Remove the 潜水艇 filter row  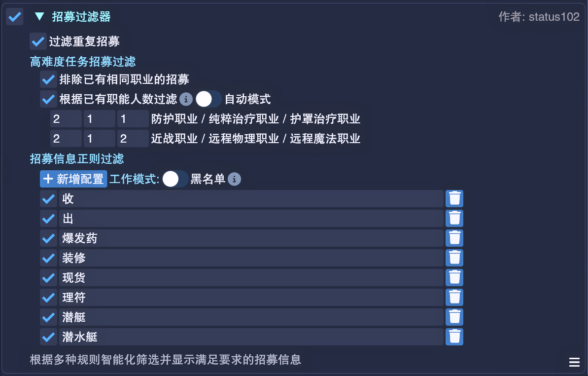click(x=454, y=337)
